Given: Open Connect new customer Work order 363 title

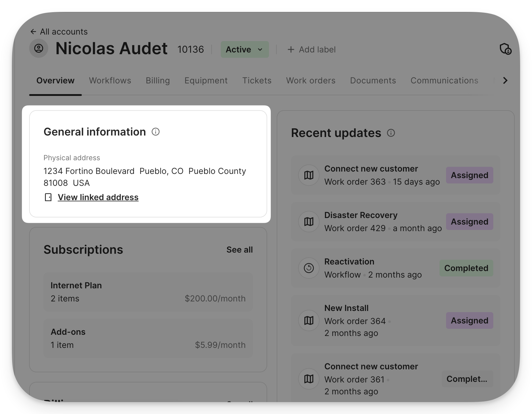Looking at the screenshot, I should (x=371, y=169).
